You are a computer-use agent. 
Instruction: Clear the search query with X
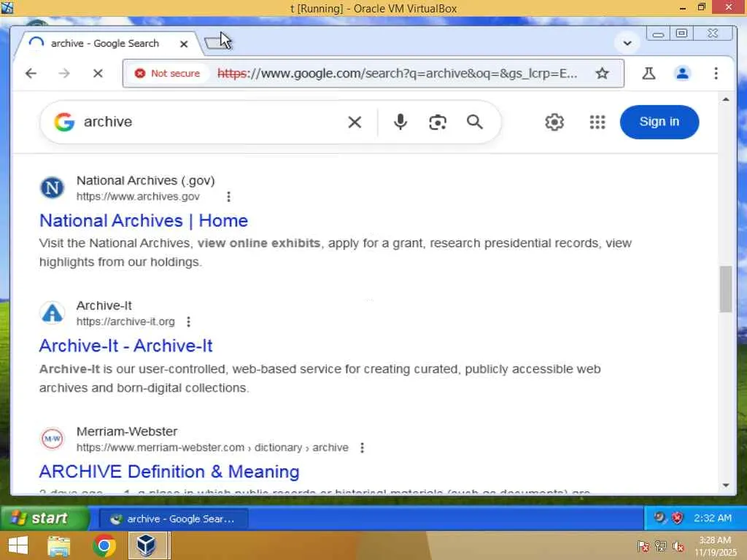coord(355,122)
